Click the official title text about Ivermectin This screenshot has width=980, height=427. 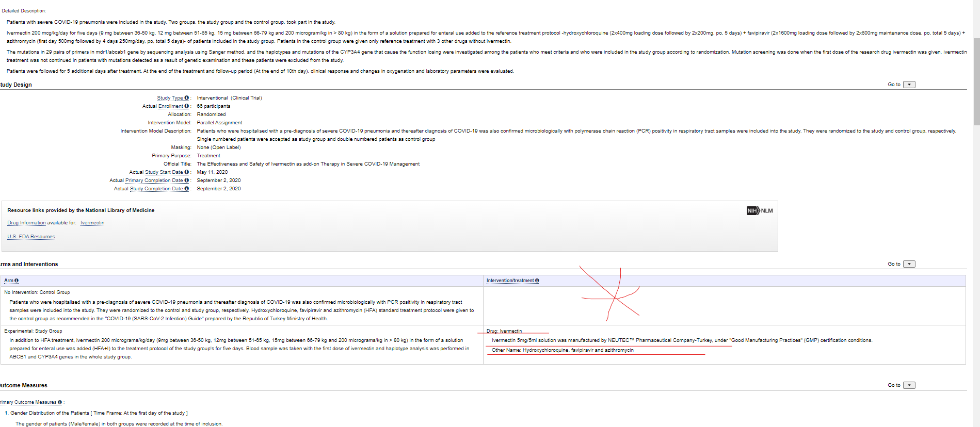308,164
